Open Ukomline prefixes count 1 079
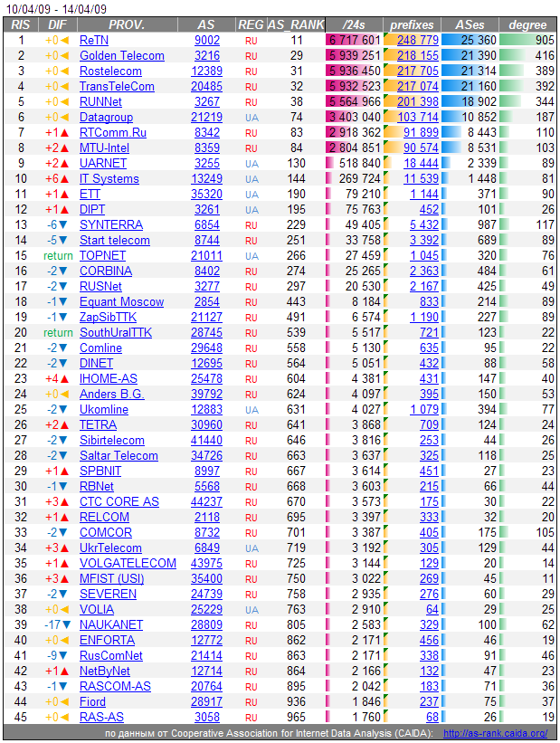The height and width of the screenshot is (743, 560). [x=424, y=409]
